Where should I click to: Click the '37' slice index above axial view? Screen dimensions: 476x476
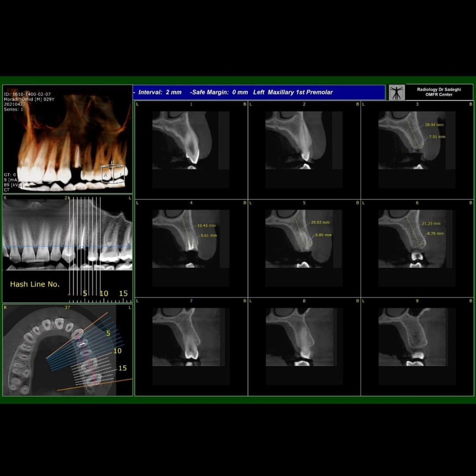[67, 308]
